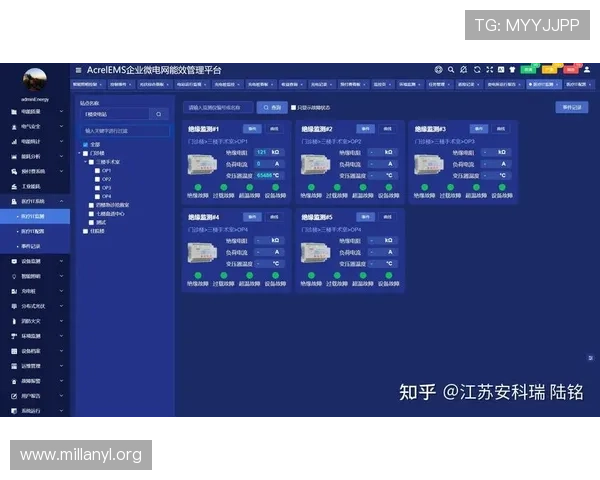Screen dimensions: 600x480
Task: Click the 充电桩 charger sidebar icon
Action: (x=14, y=291)
